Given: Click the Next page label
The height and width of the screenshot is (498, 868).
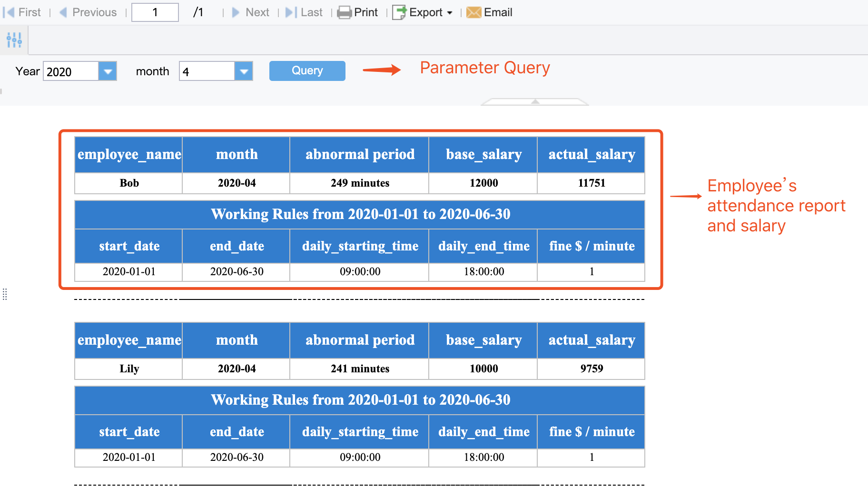Looking at the screenshot, I should tap(257, 12).
